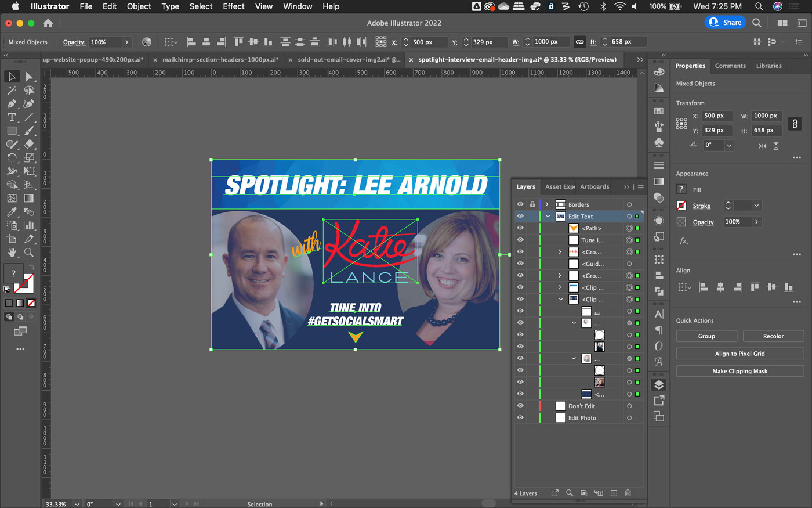812x508 pixels.
Task: Select the Rotate tool
Action: click(x=12, y=157)
